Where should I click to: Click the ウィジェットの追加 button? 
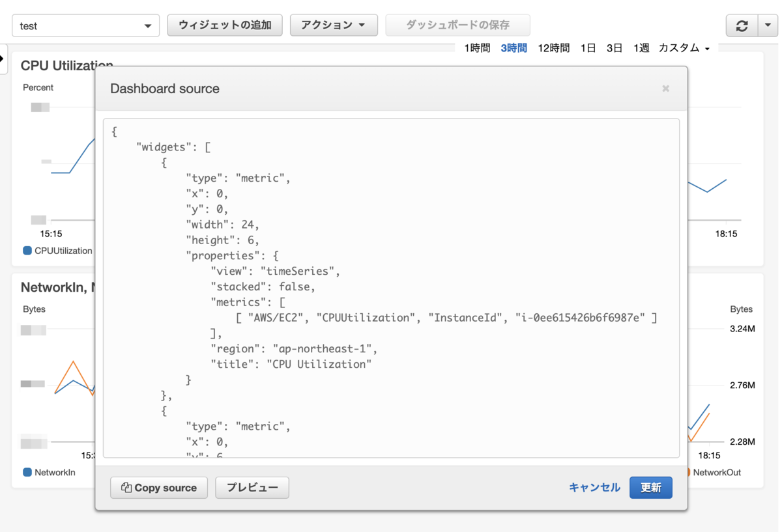pos(225,25)
